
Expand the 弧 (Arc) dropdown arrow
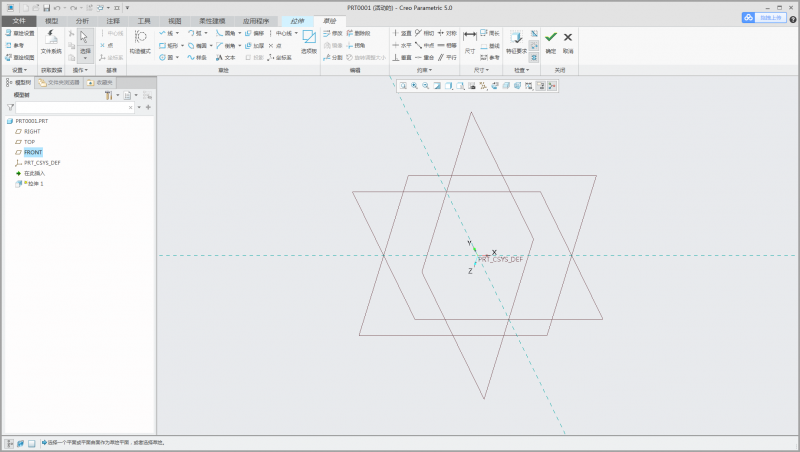[x=206, y=33]
